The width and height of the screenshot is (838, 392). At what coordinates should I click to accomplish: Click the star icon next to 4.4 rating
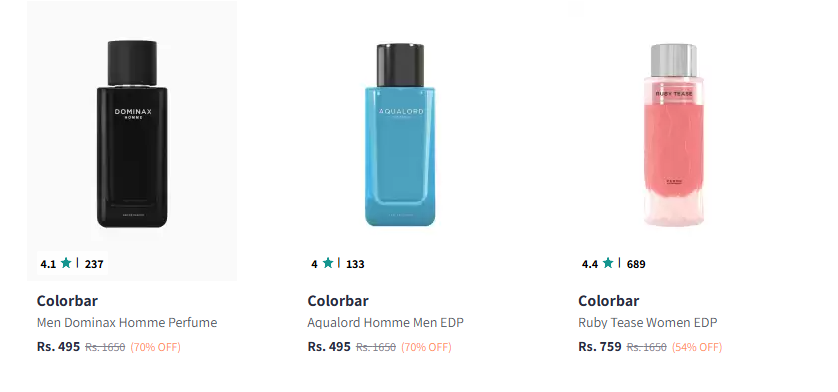608,263
